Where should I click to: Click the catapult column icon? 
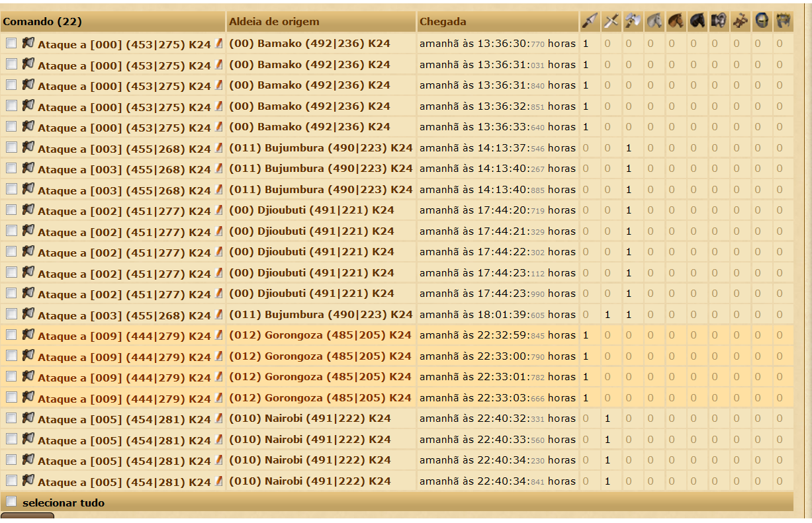[x=741, y=21]
